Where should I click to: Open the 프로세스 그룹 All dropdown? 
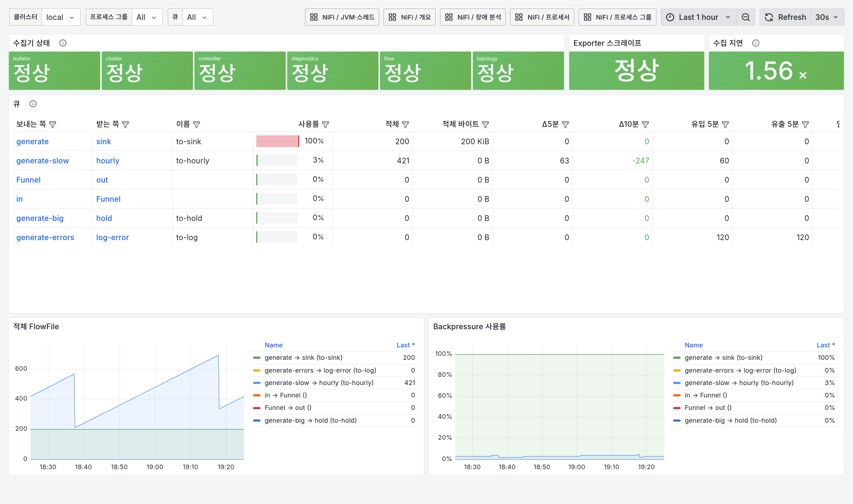(147, 17)
